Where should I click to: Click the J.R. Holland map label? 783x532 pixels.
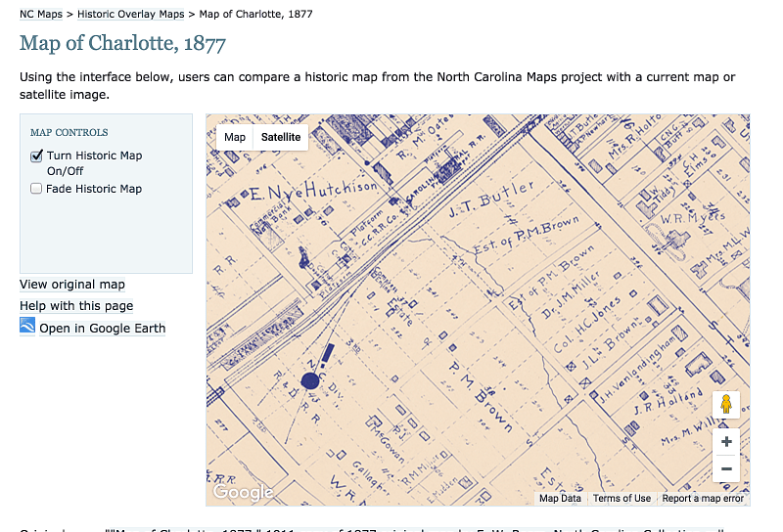(x=668, y=402)
